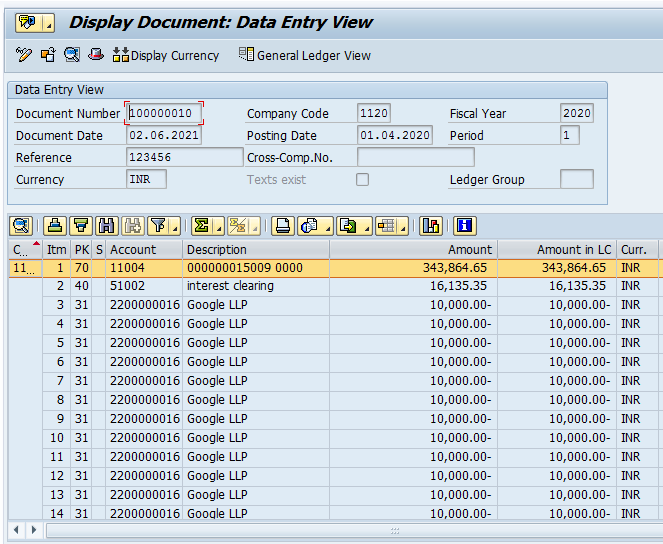The height and width of the screenshot is (544, 663).
Task: Expand the Views dropdown arrow
Action: pos(328,226)
